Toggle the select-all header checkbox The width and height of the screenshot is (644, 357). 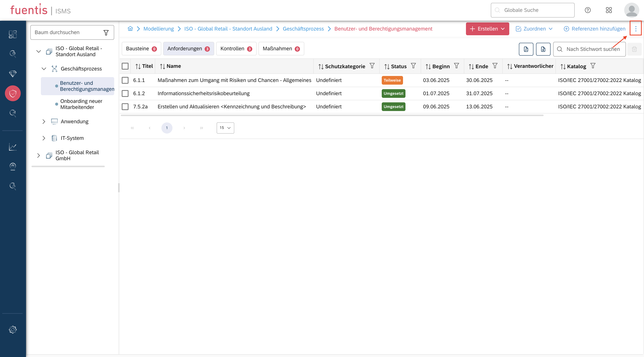125,66
